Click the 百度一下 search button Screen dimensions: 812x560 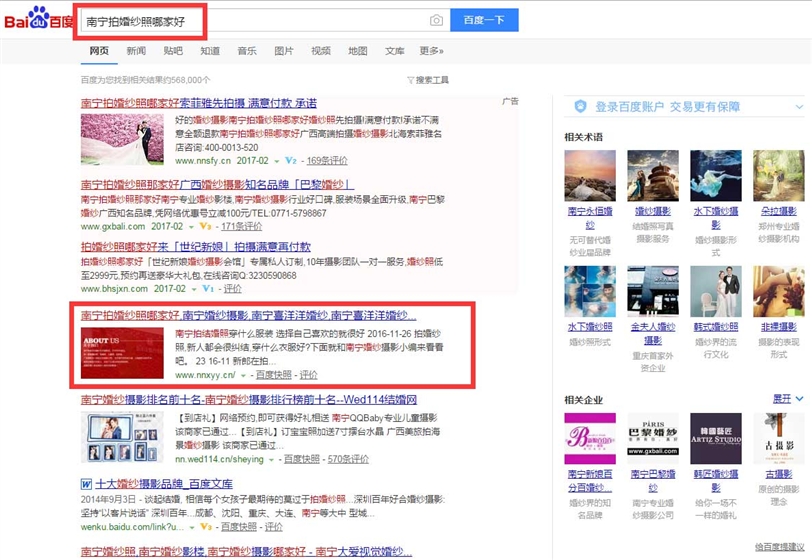pos(484,20)
